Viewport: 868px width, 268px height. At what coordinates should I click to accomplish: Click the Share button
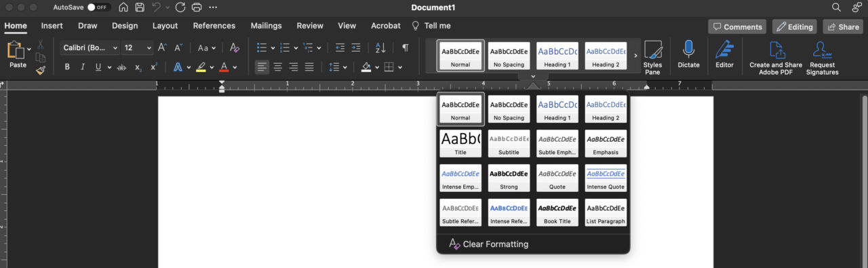pos(843,27)
